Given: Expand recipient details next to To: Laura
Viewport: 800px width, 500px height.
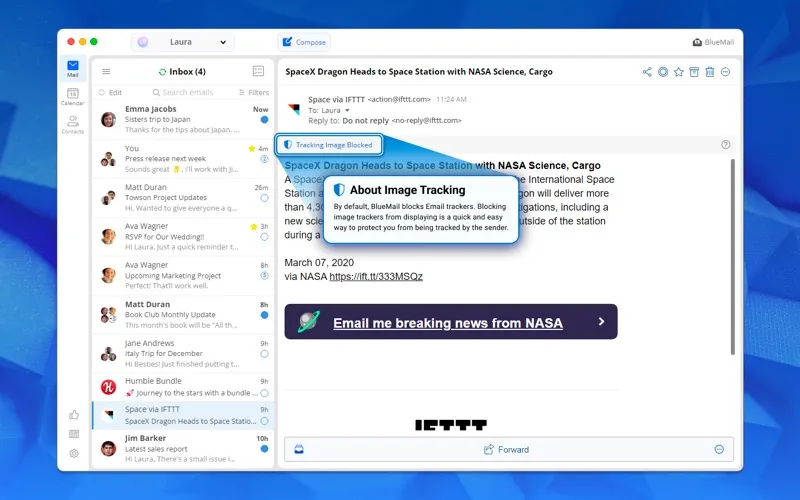Looking at the screenshot, I should 347,110.
